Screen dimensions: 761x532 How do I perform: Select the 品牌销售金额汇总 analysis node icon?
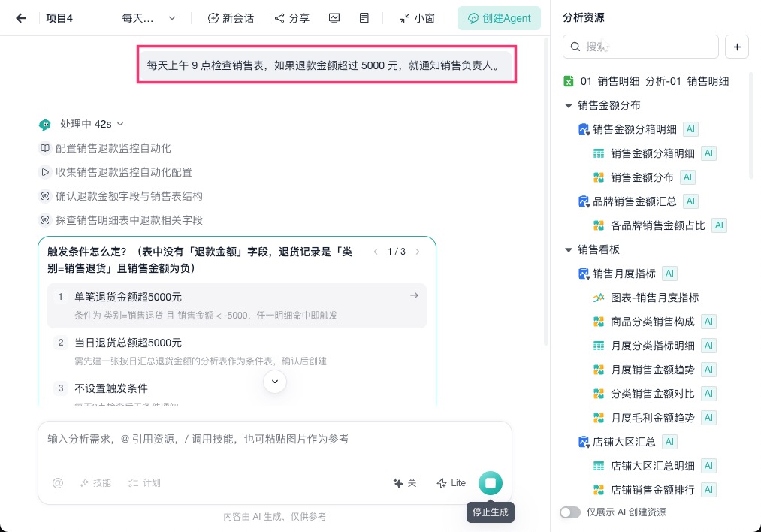(584, 201)
